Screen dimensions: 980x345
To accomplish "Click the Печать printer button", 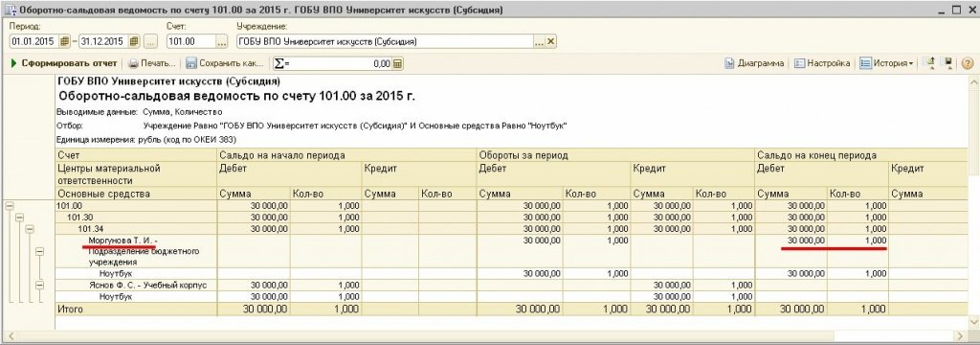I will [x=153, y=63].
